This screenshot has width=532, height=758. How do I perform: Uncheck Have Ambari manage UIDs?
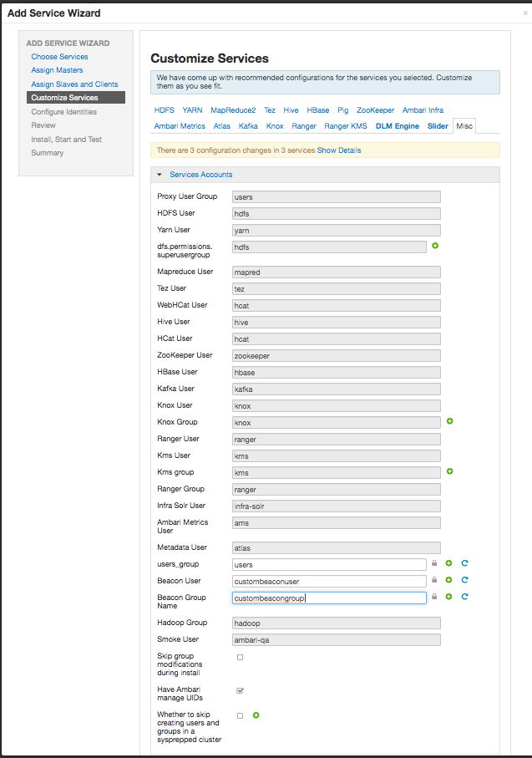[241, 691]
